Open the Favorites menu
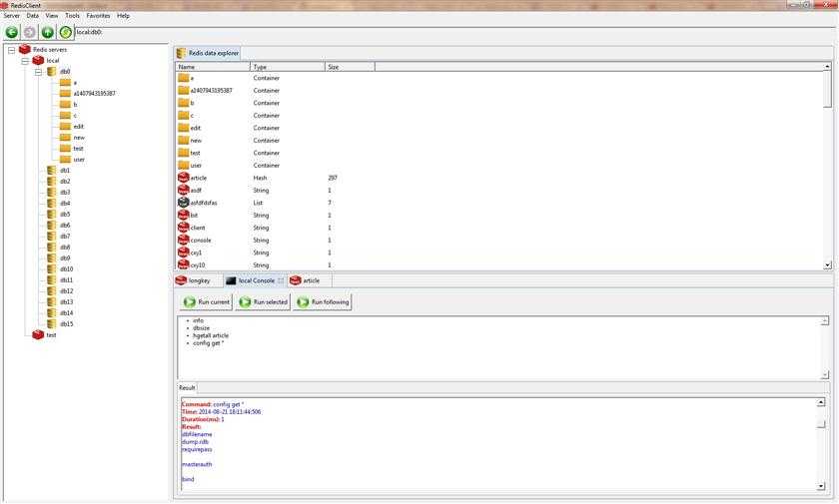This screenshot has height=504, width=839. pyautogui.click(x=99, y=16)
